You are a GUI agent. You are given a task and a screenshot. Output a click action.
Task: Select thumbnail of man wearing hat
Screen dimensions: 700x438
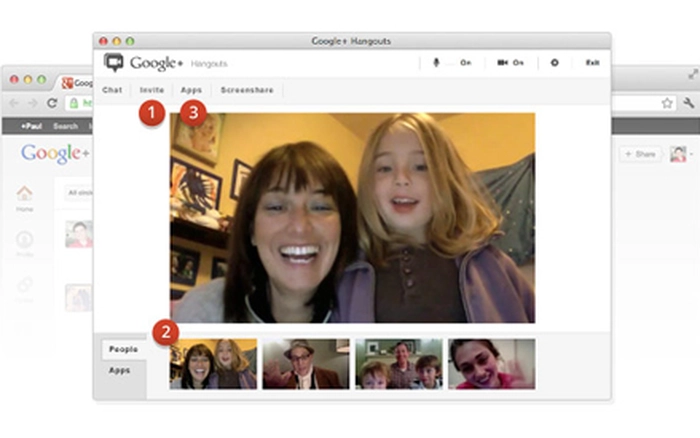(306, 364)
